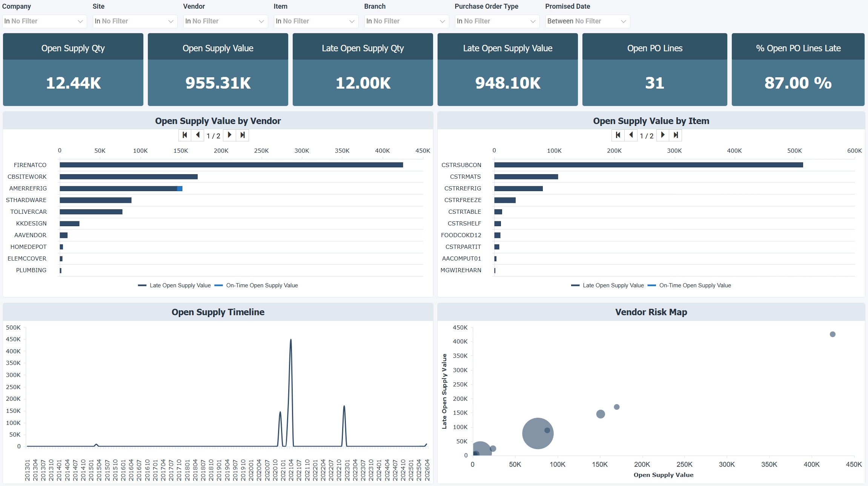Go to previous page of Vendor chart
Image resolution: width=868 pixels, height=486 pixels.
198,135
